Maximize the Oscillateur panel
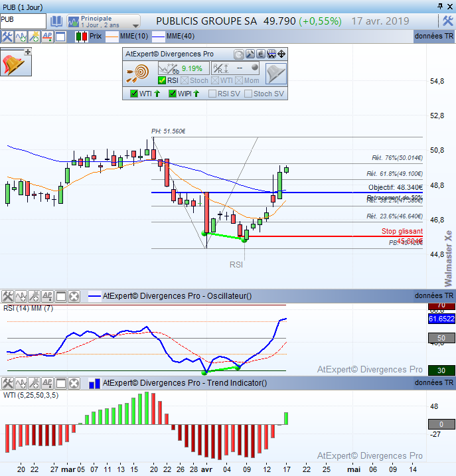Image resolution: width=456 pixels, height=476 pixels. [x=61, y=296]
